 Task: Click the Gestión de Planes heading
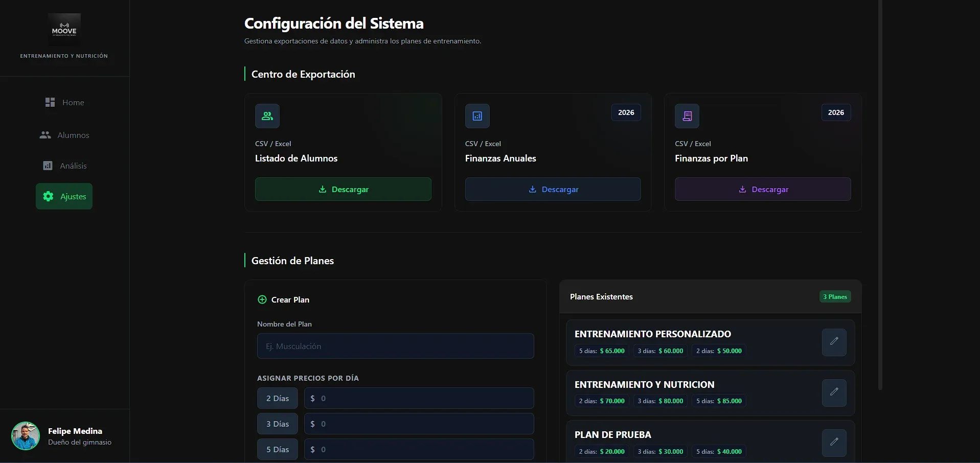(292, 261)
